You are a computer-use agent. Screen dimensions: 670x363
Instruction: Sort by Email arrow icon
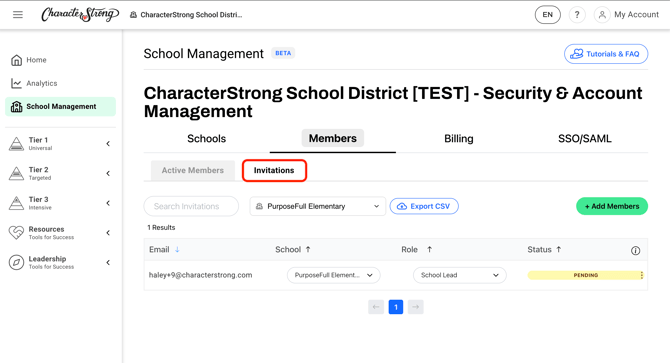[x=177, y=249]
